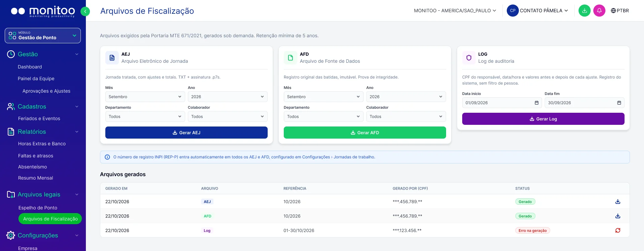This screenshot has height=251, width=644.
Task: Click the Gerar AFD button
Action: point(365,133)
